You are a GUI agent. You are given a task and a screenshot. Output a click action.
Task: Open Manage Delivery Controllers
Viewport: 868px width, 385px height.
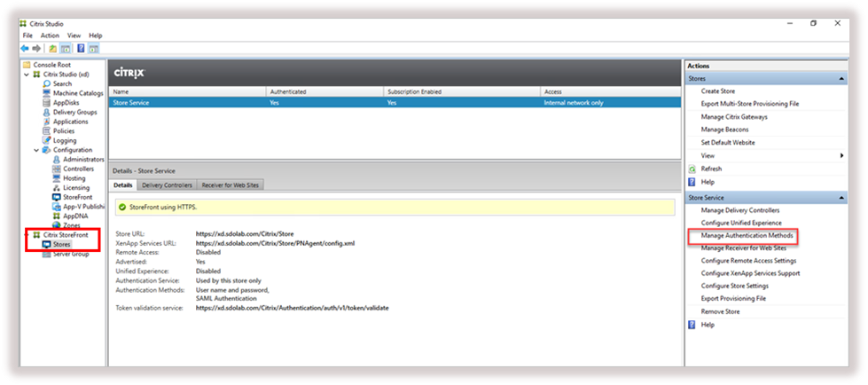(x=740, y=210)
